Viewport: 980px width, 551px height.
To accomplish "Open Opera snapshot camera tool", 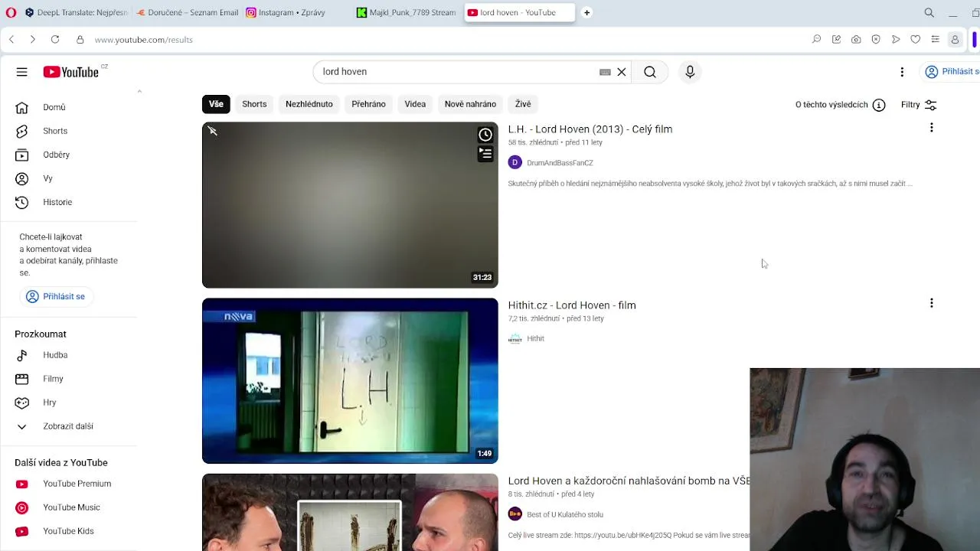I will coord(856,39).
